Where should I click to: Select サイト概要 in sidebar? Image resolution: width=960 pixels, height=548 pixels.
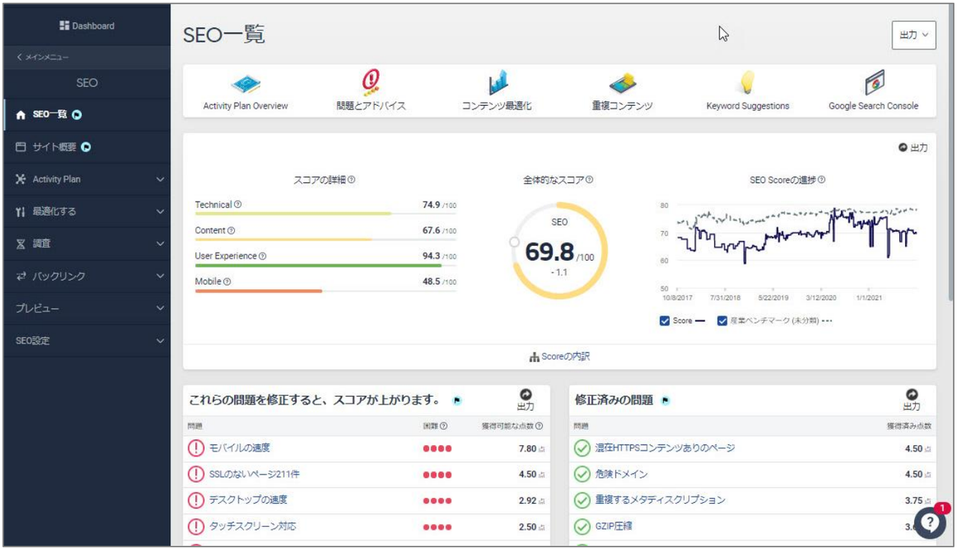coord(87,147)
